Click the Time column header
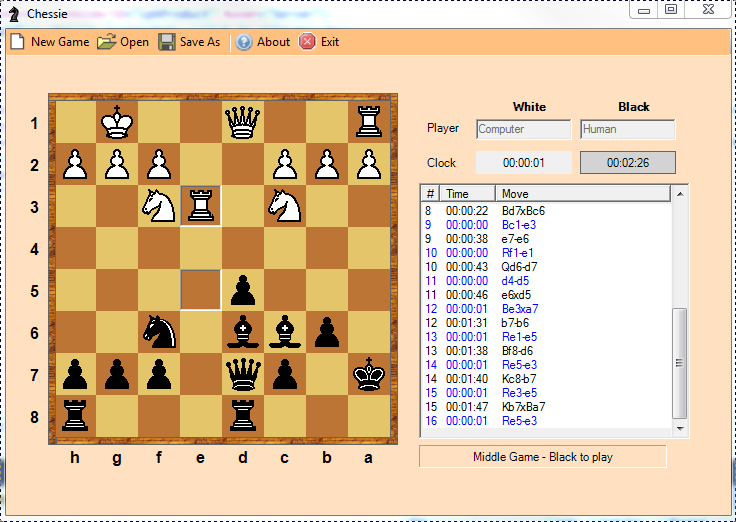Screen dimensions: 736x522 point(468,193)
